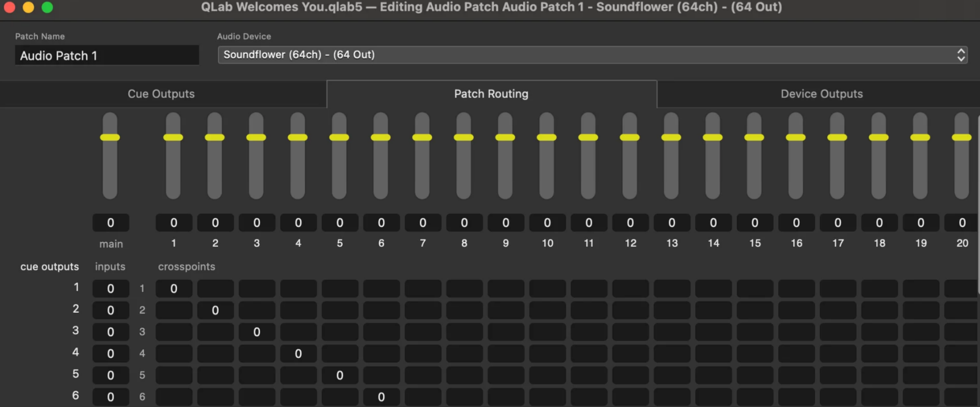Select output 19 level value field

921,223
